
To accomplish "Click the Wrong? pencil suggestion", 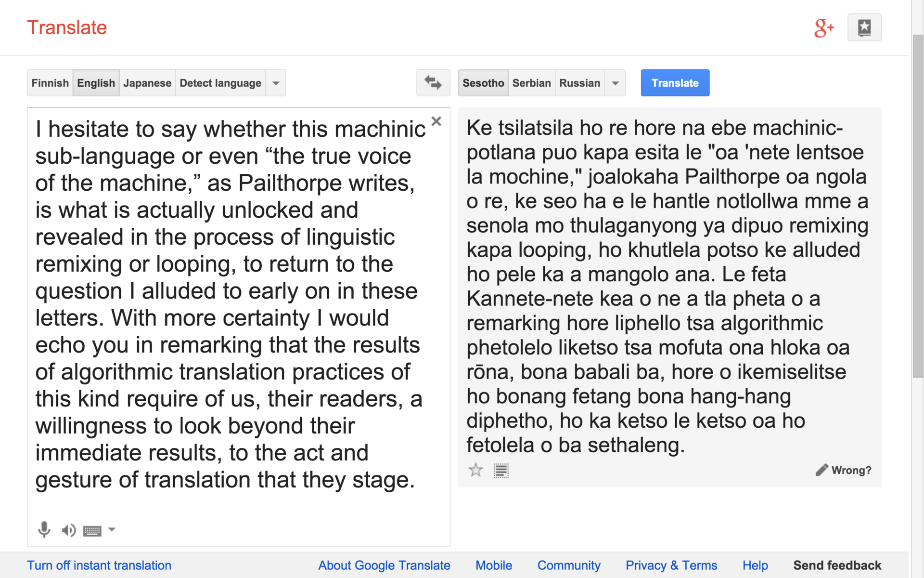I will coord(844,470).
